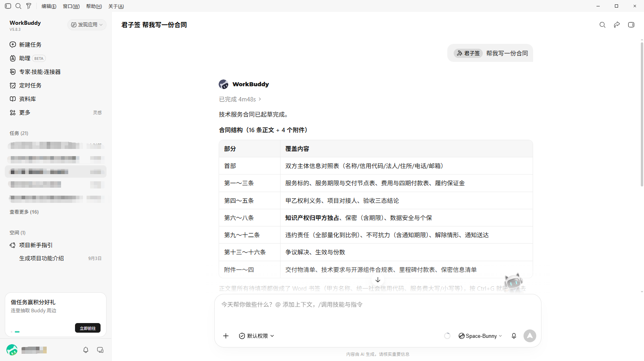Add attachment with the plus icon

coord(226,336)
